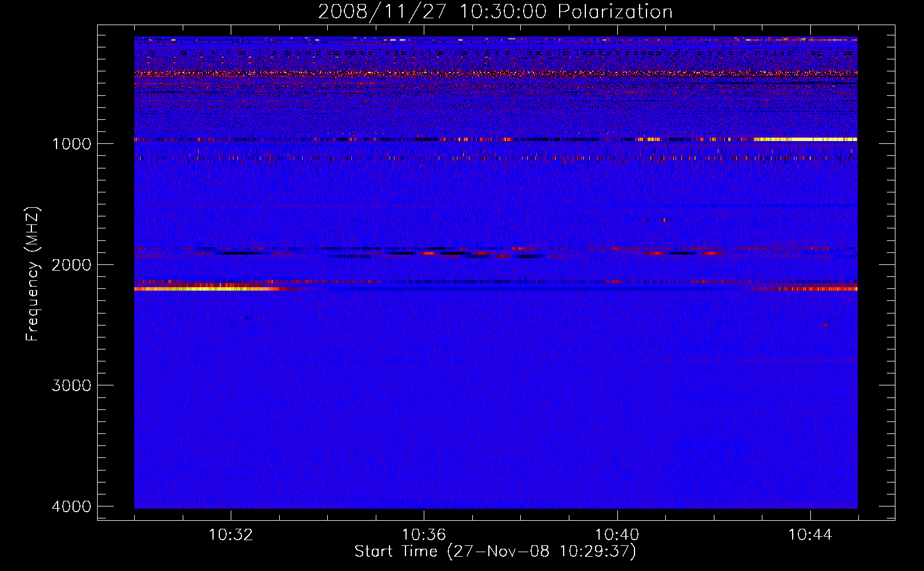Click the 10:36 time tick label
Viewport: 924px width, 571px height.
424,535
